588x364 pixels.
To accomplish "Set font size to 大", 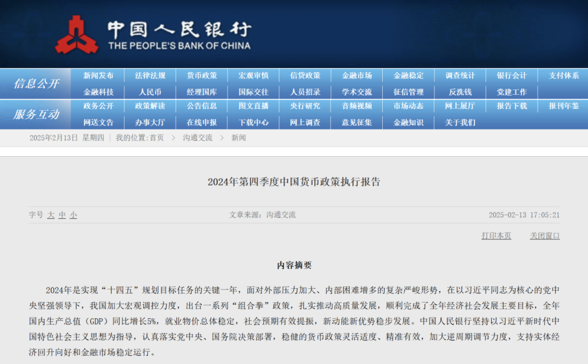I will 51,215.
